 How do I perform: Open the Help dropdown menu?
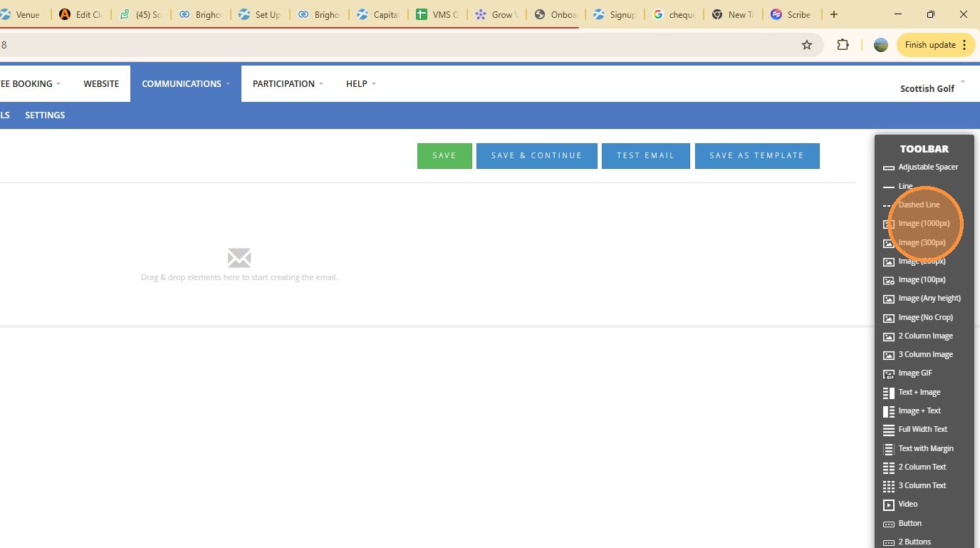[361, 83]
